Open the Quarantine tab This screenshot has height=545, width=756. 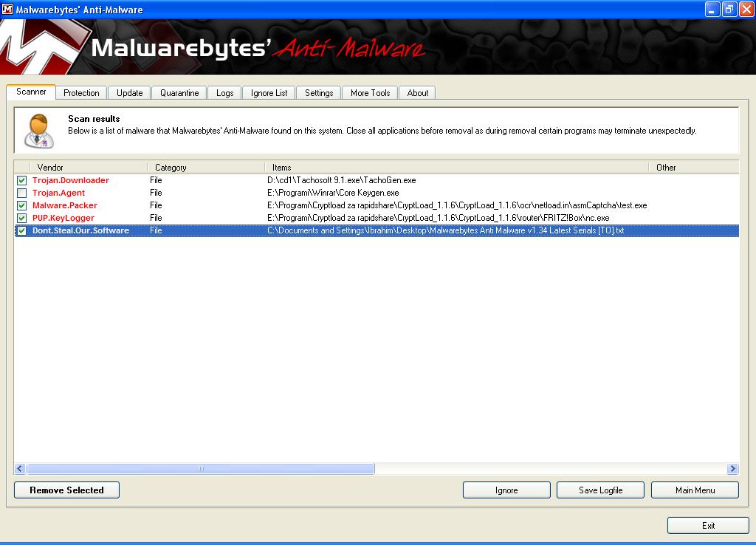(x=179, y=93)
